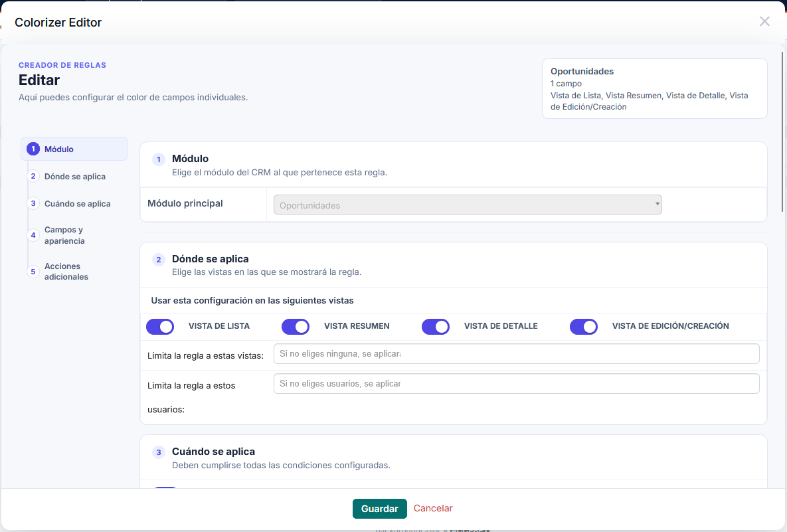787x532 pixels.
Task: Click the Oportunidades summary card title
Action: [x=582, y=71]
